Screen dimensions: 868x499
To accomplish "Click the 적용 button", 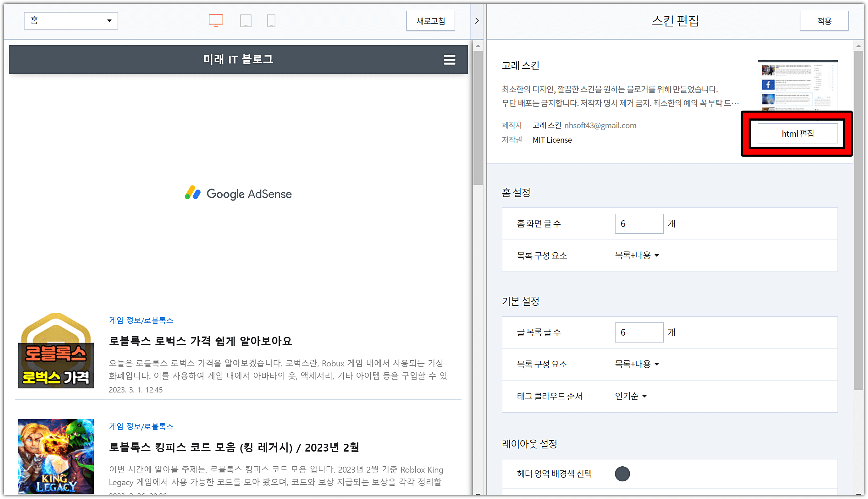I will (x=823, y=21).
